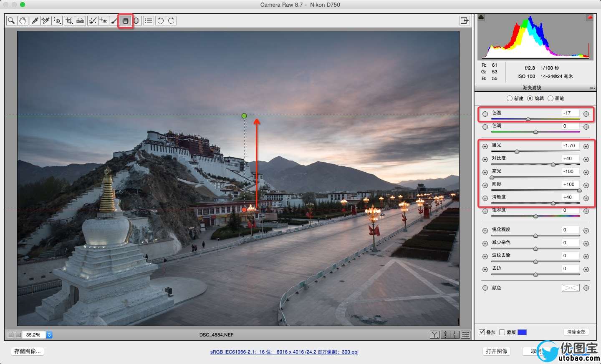601x364 pixels.
Task: Open the 渐变滤镜 panel flyout menu
Action: [x=592, y=88]
